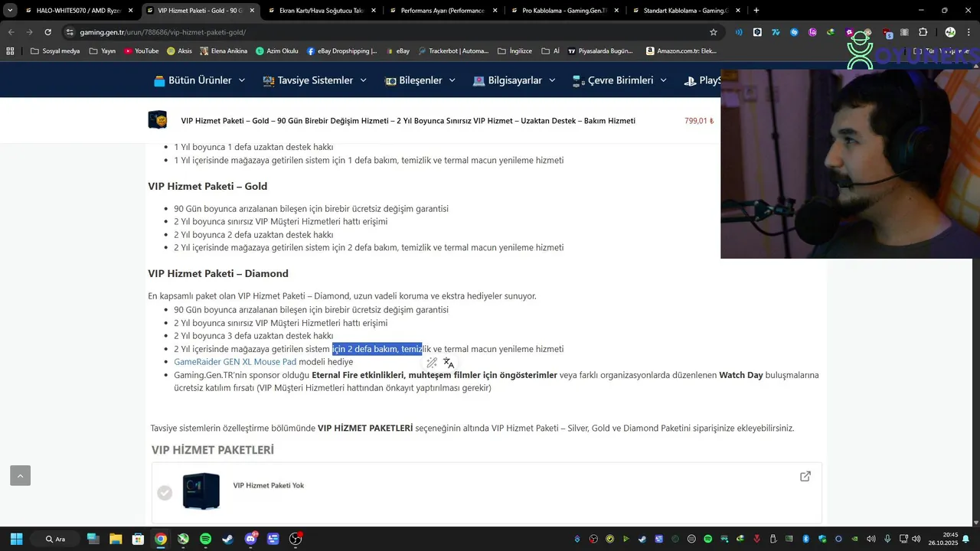
Task: Click the VIP Hizmet Paketi – Diamond heading
Action: [218, 273]
